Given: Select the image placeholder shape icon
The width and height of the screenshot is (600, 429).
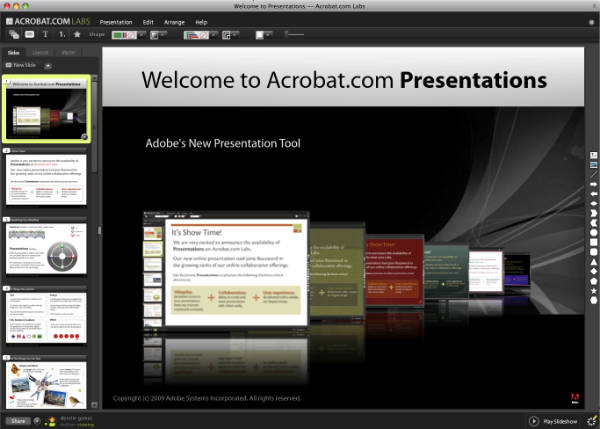Looking at the screenshot, I should pyautogui.click(x=593, y=155).
